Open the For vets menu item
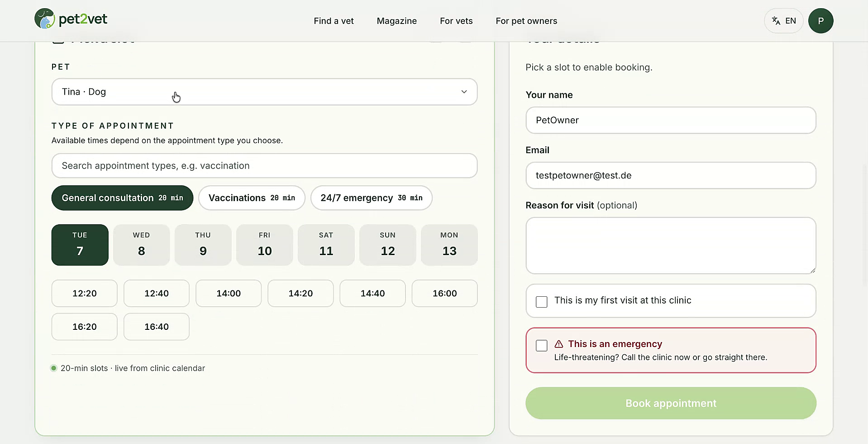The height and width of the screenshot is (444, 868). (x=456, y=21)
